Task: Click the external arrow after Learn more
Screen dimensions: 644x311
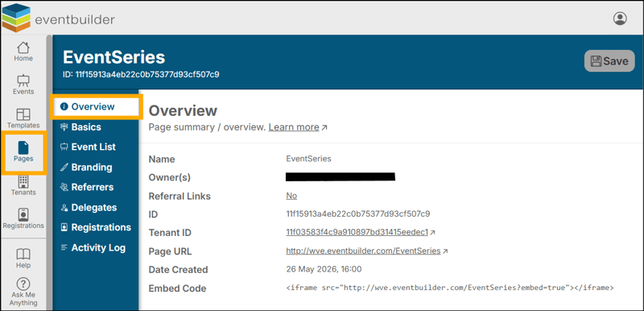Action: click(x=324, y=128)
